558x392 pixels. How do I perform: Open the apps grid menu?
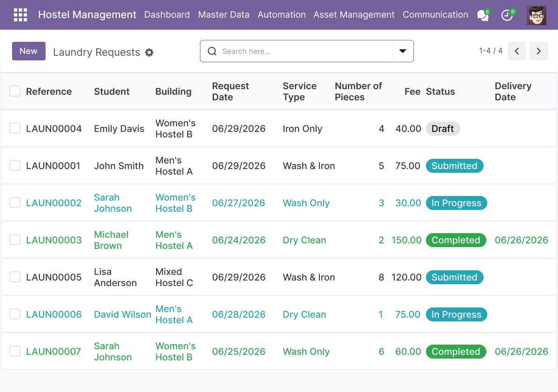tap(20, 15)
